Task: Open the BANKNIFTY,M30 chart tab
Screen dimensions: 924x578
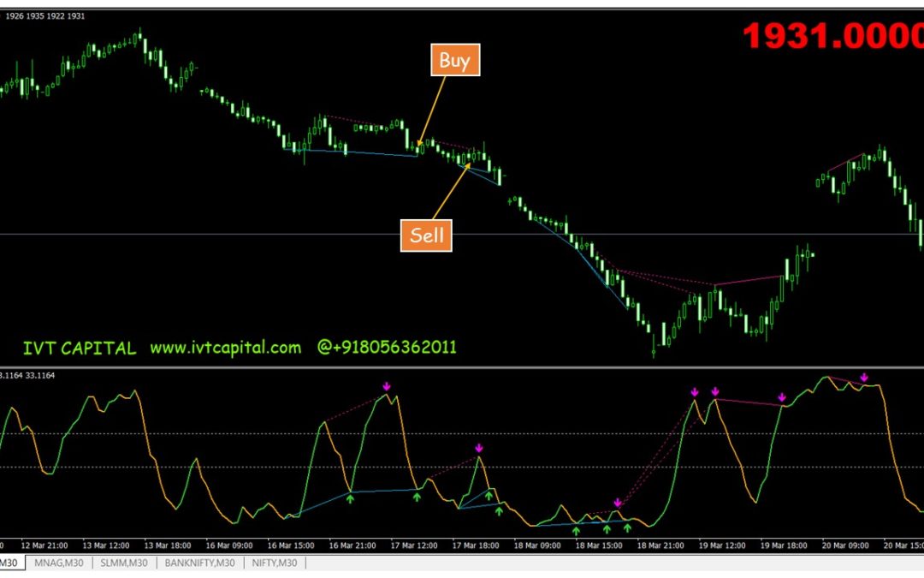Action: (x=199, y=563)
